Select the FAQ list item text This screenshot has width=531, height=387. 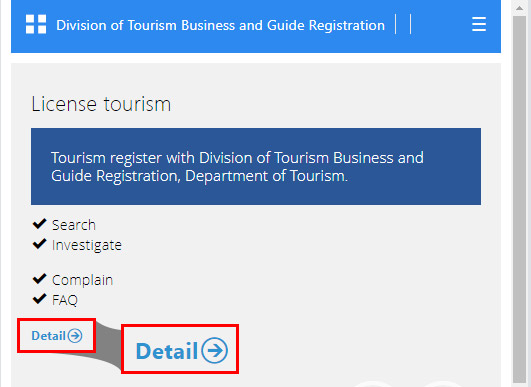click(x=65, y=300)
